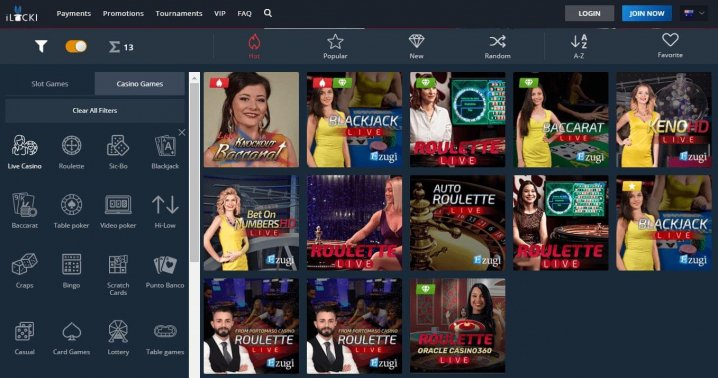
Task: Click the iLucki logo
Action: tap(21, 14)
